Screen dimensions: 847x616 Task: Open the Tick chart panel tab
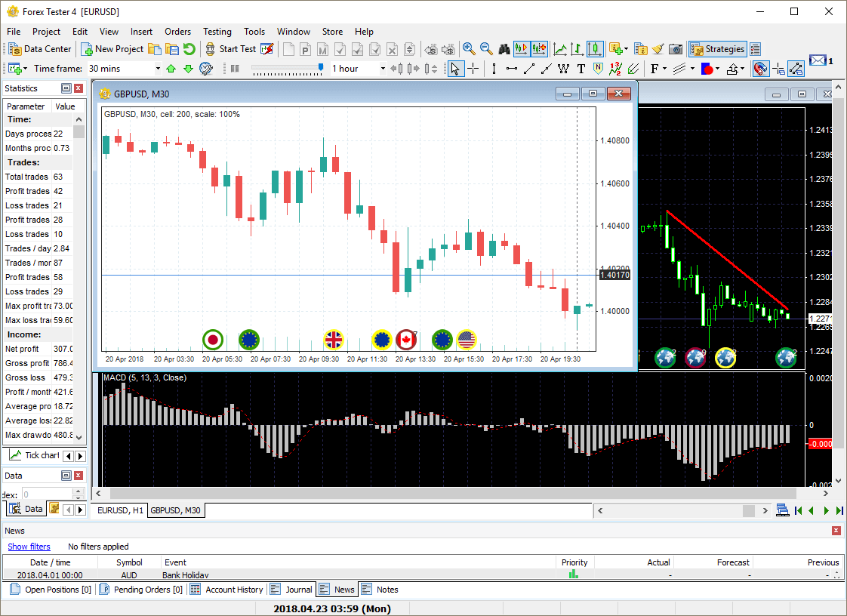tap(33, 455)
